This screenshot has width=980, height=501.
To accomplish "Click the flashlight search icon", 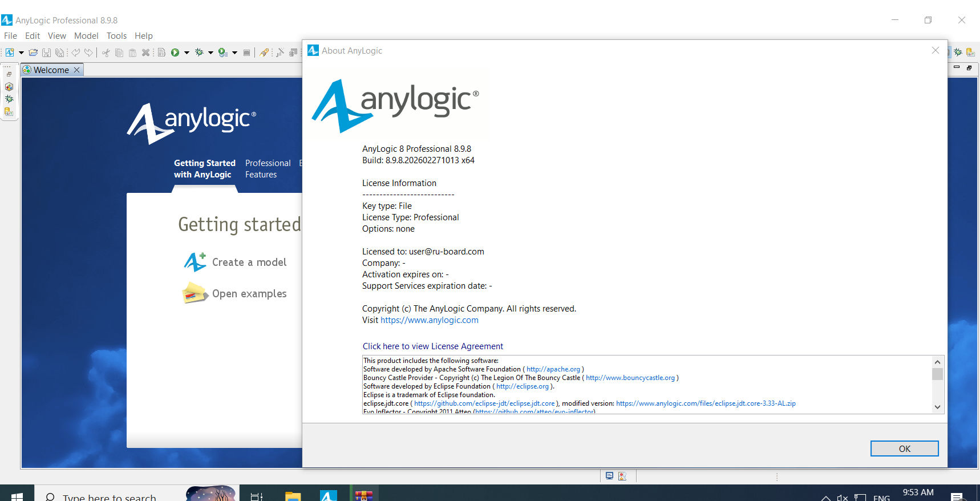I will (264, 52).
